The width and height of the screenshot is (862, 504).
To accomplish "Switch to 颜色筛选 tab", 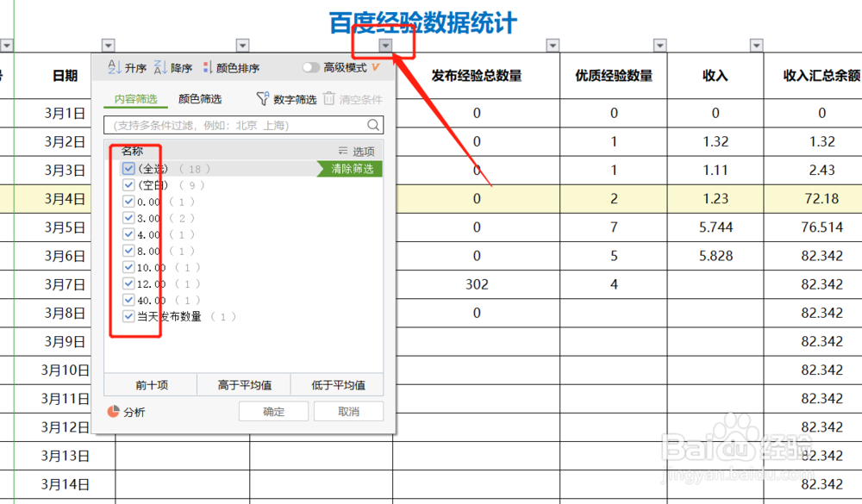I will pos(200,99).
